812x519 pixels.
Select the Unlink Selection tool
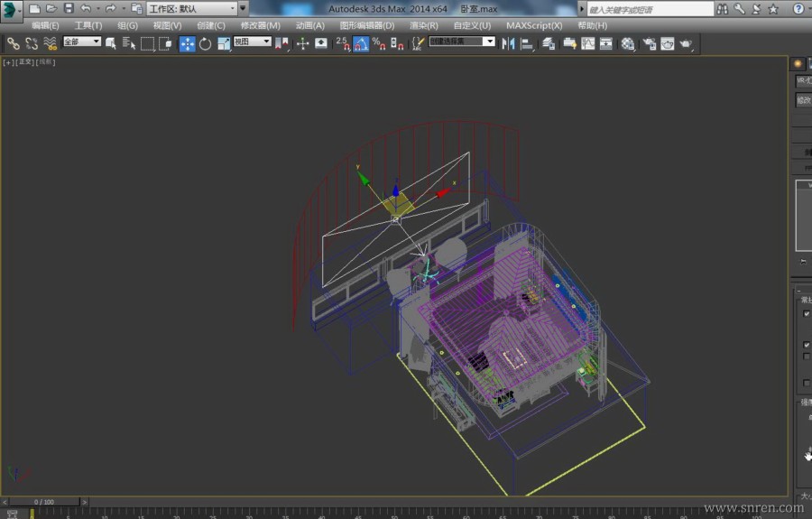(x=32, y=44)
